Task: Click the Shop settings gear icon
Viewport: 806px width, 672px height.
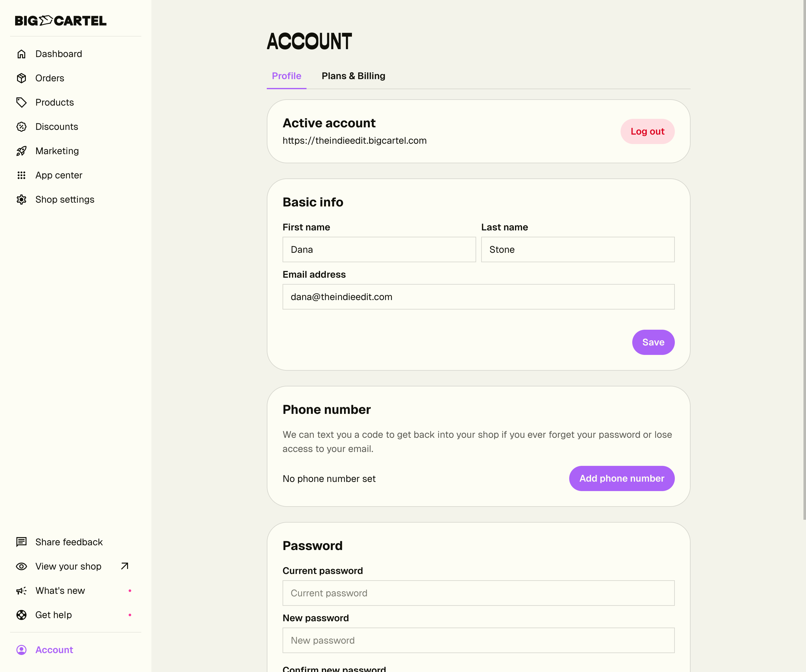Action: pos(21,200)
